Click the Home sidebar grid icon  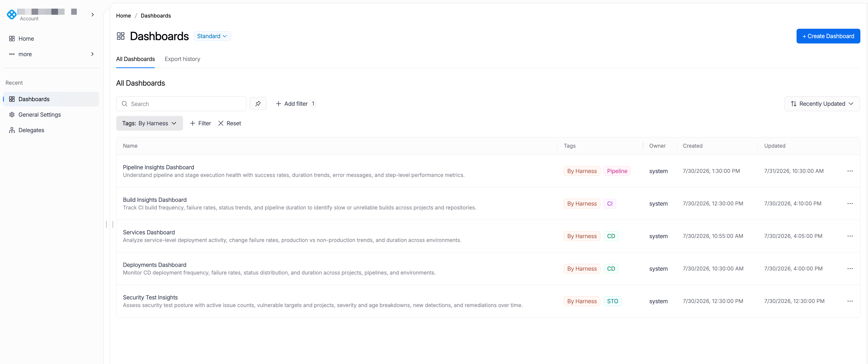[12, 38]
